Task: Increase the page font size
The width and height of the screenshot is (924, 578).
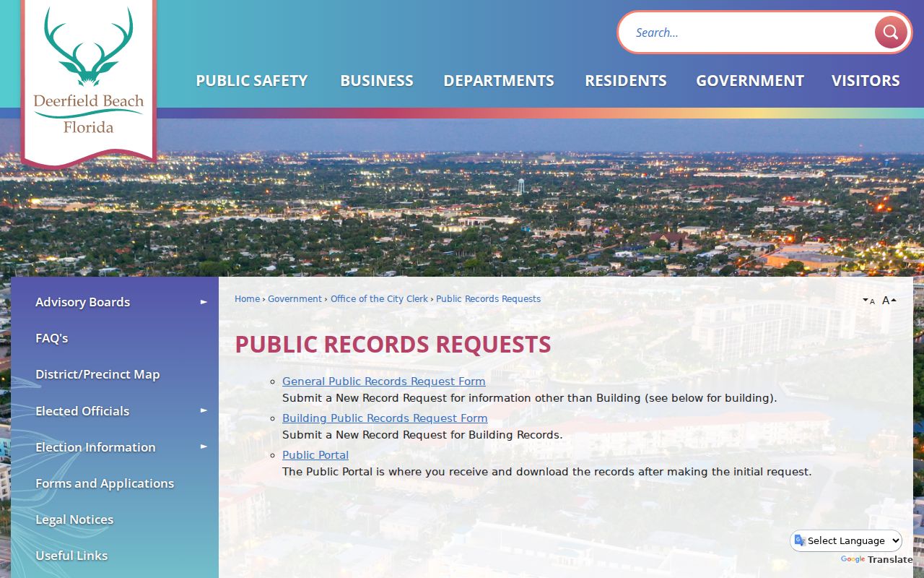Action: (889, 301)
